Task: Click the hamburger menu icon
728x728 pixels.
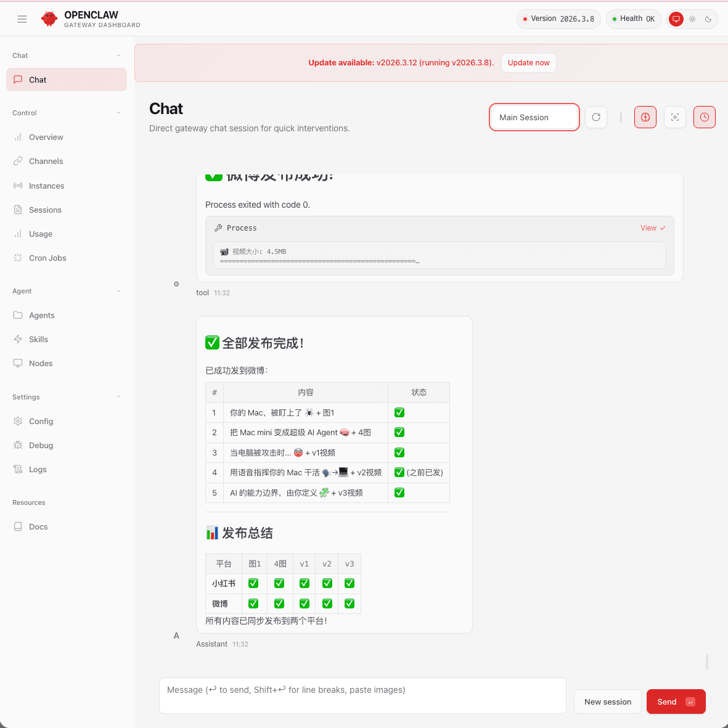Action: click(22, 19)
